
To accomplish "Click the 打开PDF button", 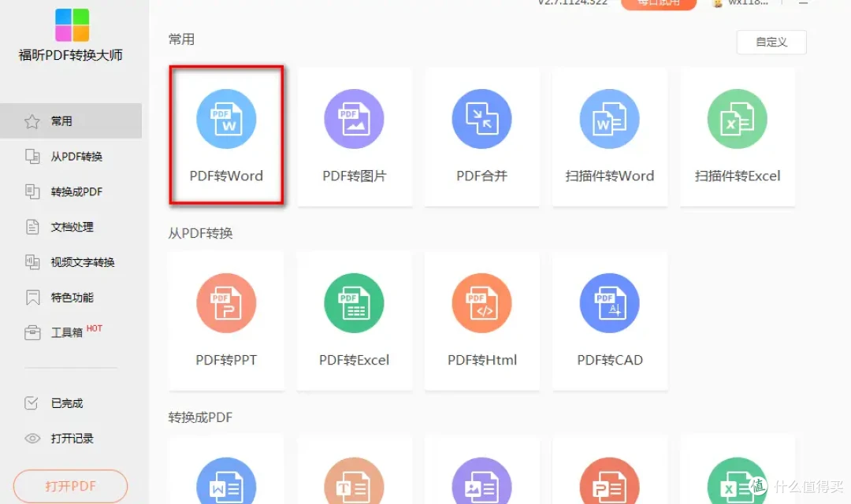I will pos(70,486).
